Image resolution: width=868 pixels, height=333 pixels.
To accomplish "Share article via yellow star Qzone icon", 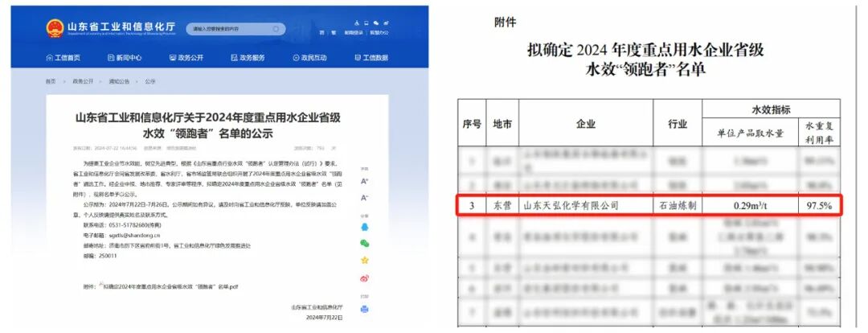I will point(364,260).
